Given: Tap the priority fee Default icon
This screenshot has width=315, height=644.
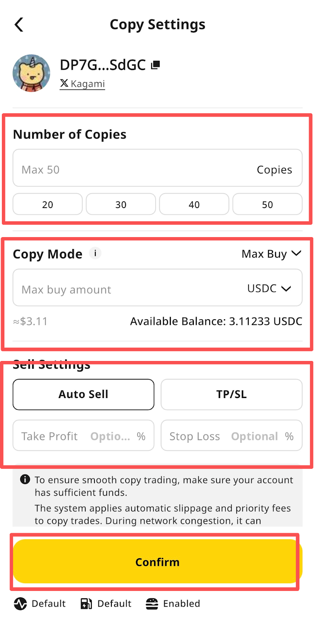Looking at the screenshot, I should [x=86, y=604].
